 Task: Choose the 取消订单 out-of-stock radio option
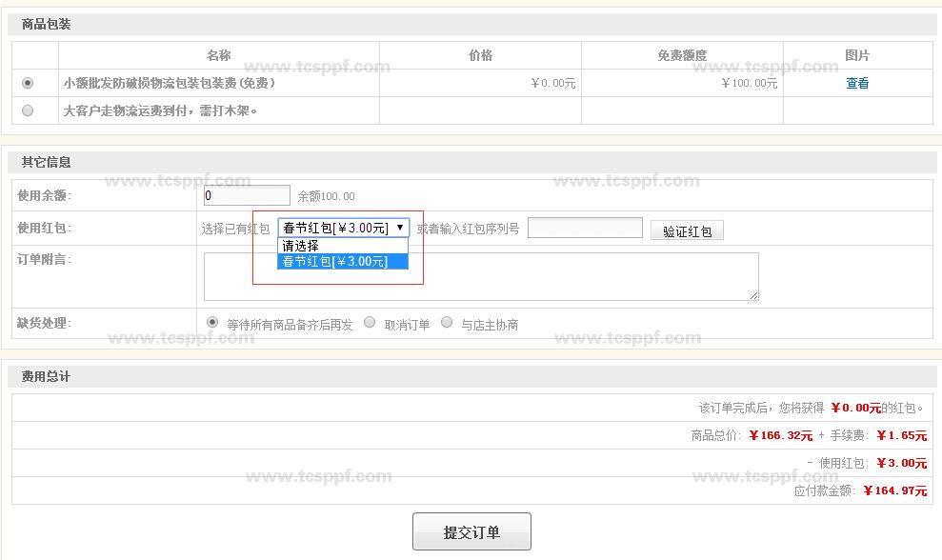370,323
